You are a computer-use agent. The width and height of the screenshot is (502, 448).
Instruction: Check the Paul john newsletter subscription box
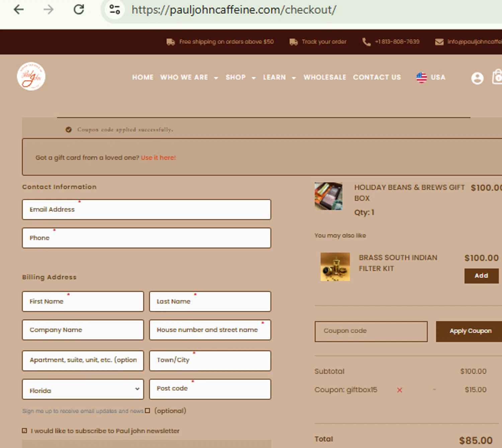click(x=24, y=431)
